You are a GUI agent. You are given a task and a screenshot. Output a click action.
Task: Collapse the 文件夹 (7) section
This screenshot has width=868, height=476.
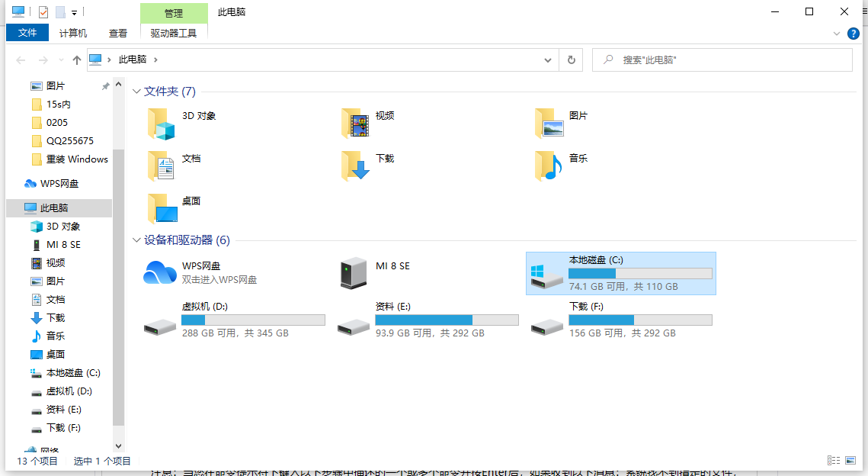tap(137, 91)
